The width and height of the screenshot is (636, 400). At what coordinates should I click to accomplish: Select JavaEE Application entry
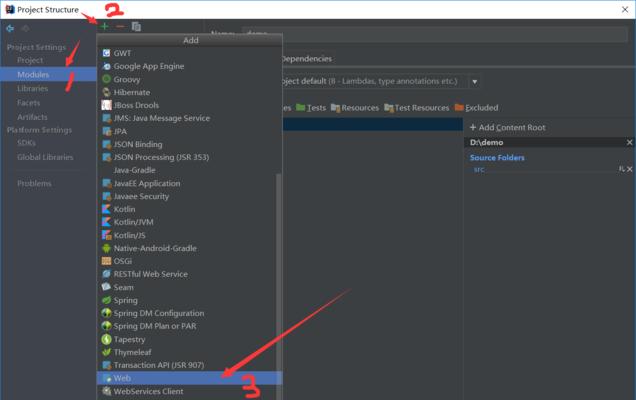[x=187, y=183]
